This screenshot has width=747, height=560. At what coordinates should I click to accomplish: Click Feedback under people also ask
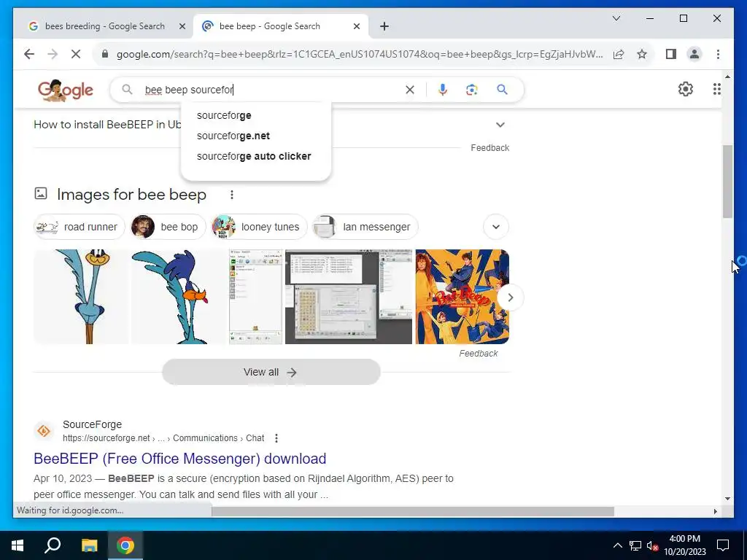(x=489, y=148)
